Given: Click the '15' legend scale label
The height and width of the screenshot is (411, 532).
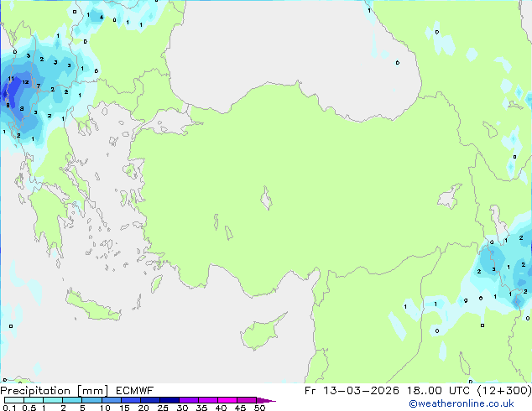Looking at the screenshot, I should point(124,408).
